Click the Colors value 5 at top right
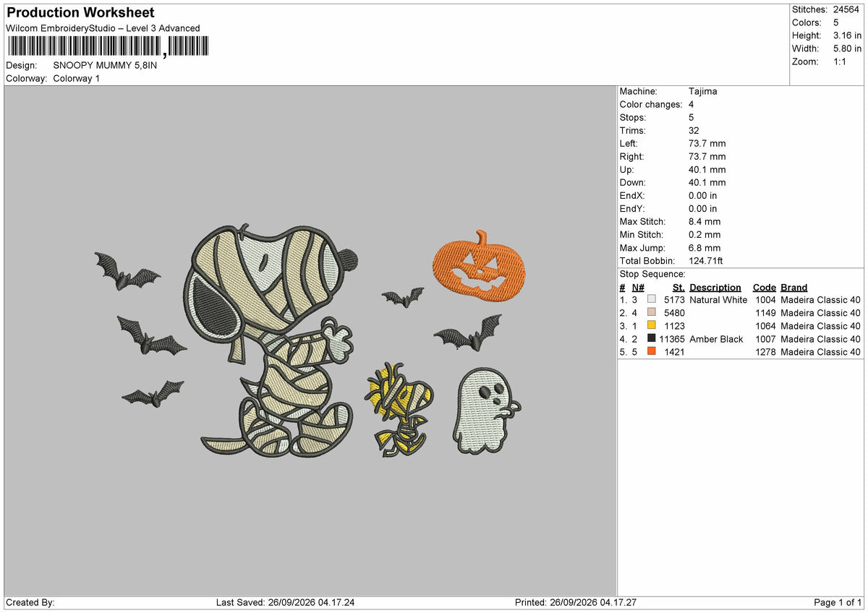 (x=836, y=22)
